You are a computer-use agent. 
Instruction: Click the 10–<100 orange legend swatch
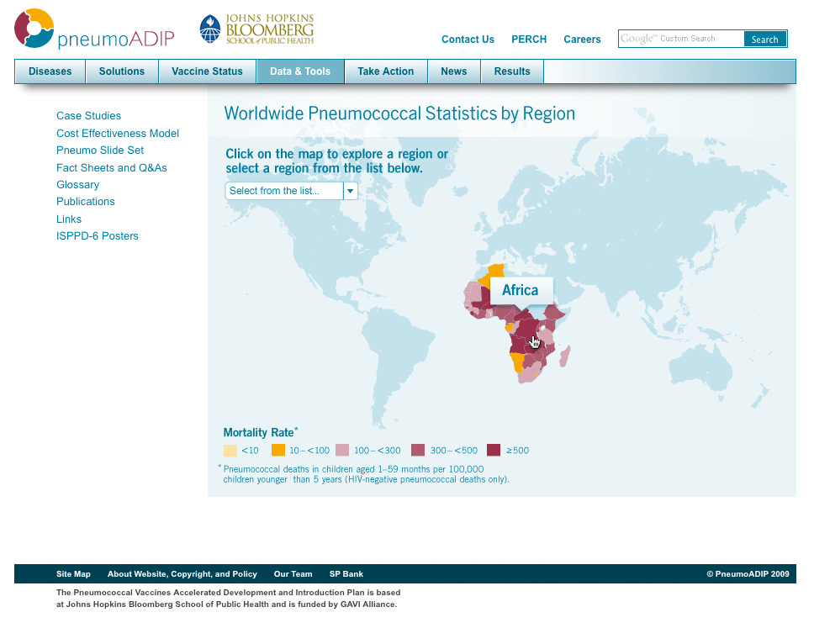pyautogui.click(x=278, y=451)
